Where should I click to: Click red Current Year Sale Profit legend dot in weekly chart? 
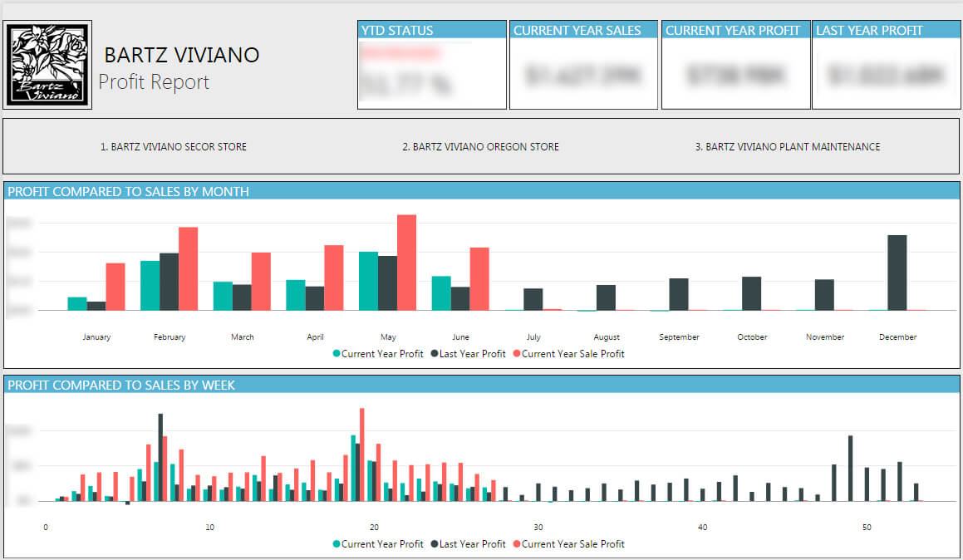pos(517,544)
